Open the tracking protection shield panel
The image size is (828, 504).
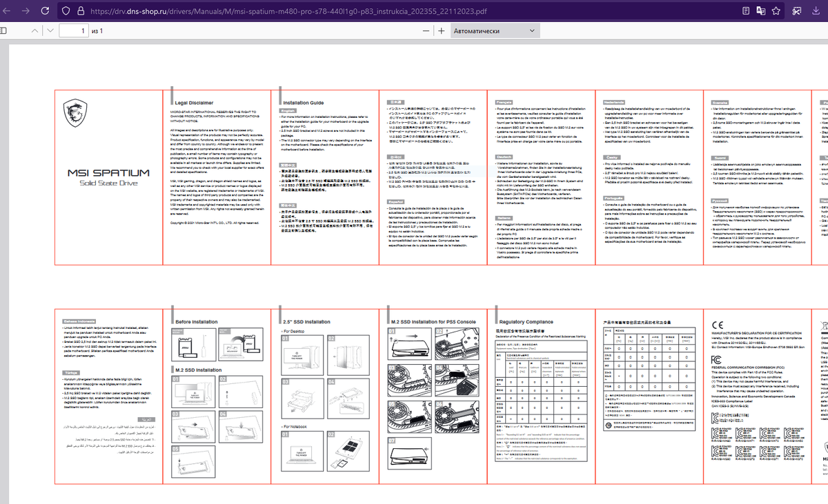pos(66,11)
